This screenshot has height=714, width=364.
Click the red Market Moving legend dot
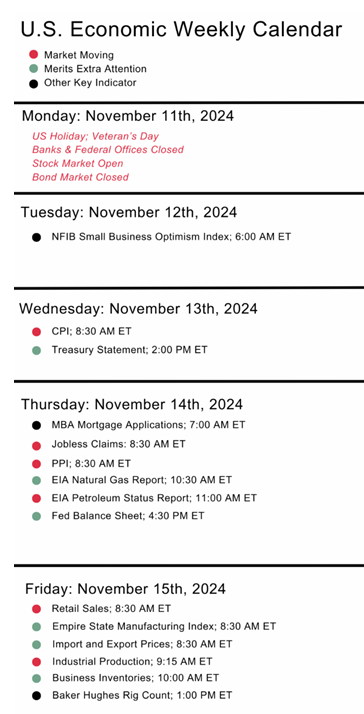[x=33, y=55]
